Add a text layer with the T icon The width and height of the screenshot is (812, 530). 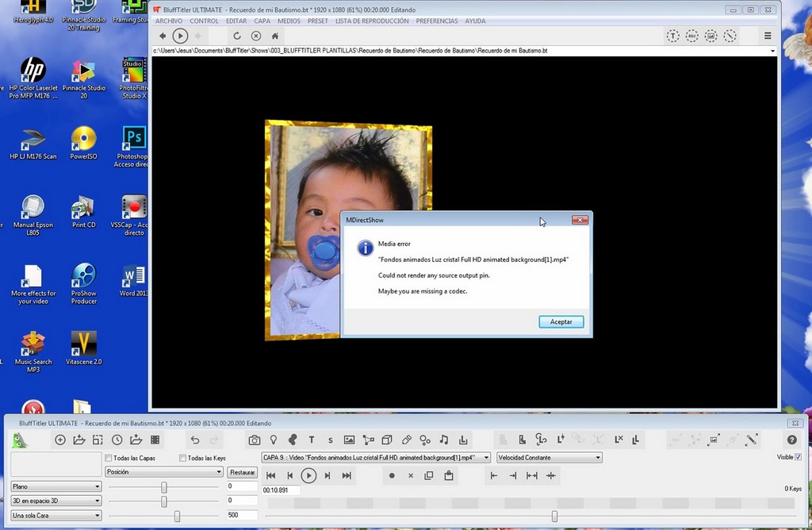[312, 440]
